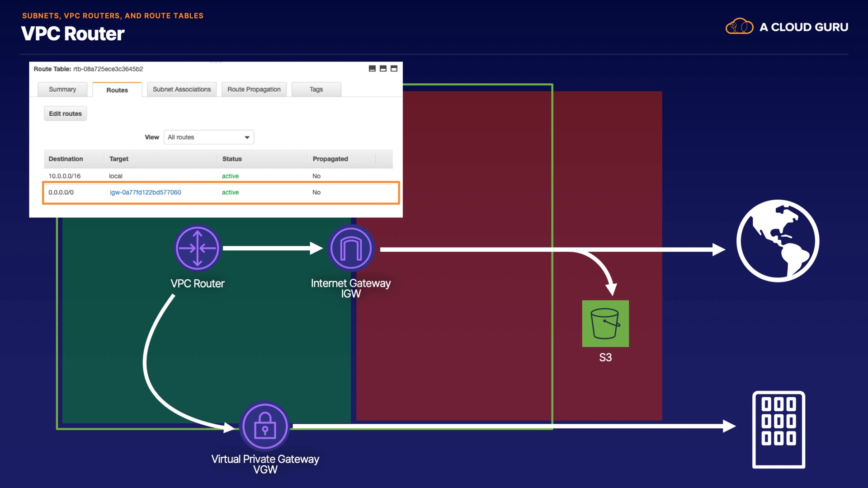868x488 pixels.
Task: Click the Destination column header
Action: 66,159
